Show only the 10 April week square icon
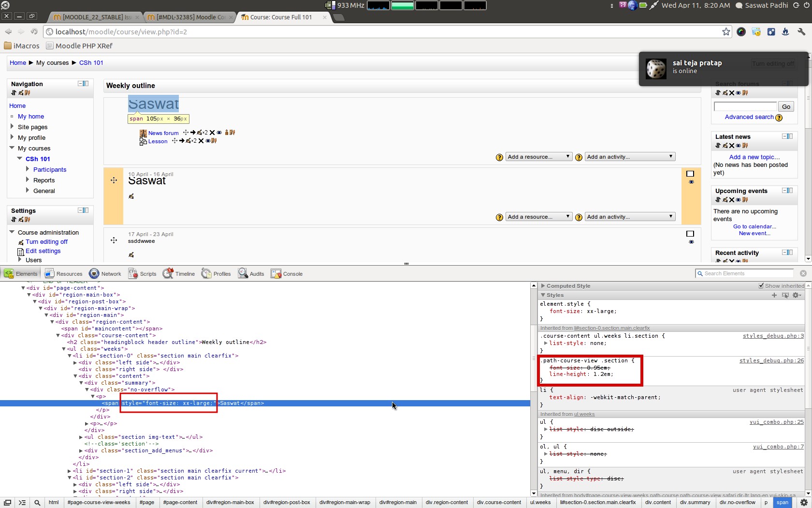The width and height of the screenshot is (812, 508). click(690, 174)
